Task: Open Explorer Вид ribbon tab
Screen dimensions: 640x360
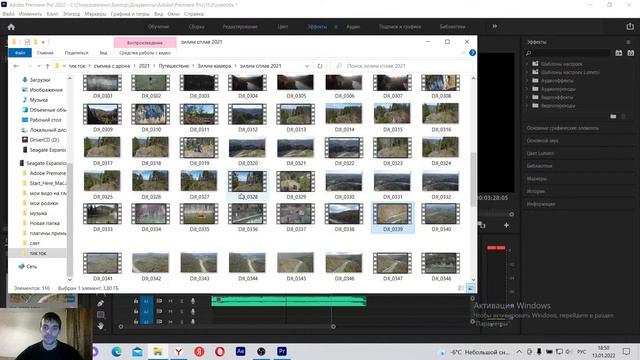Action: pos(104,53)
